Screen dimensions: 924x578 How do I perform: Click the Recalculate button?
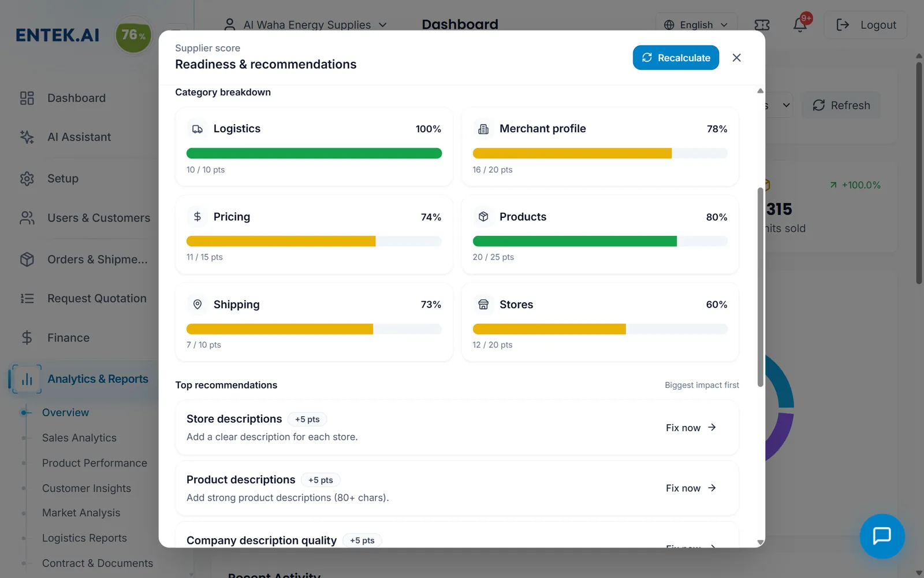click(x=676, y=58)
